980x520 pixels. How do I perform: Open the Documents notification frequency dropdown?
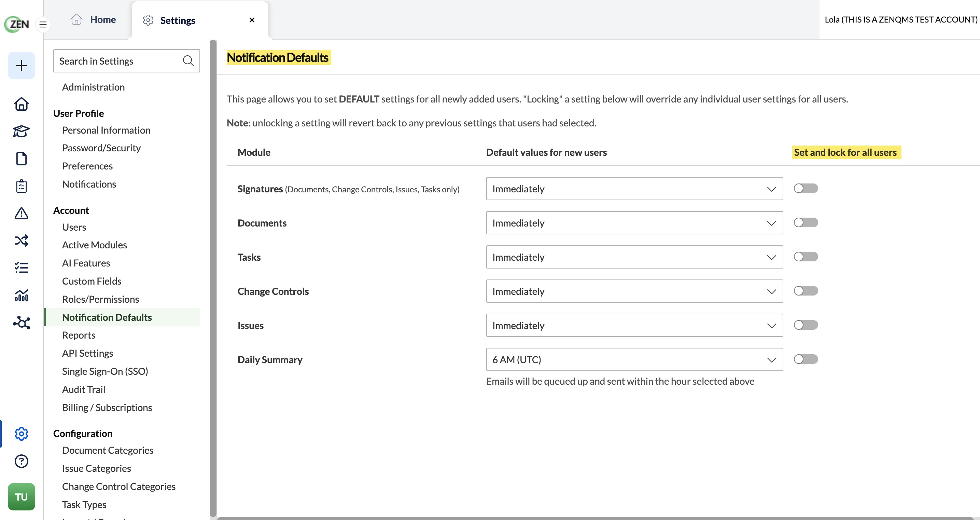[634, 223]
